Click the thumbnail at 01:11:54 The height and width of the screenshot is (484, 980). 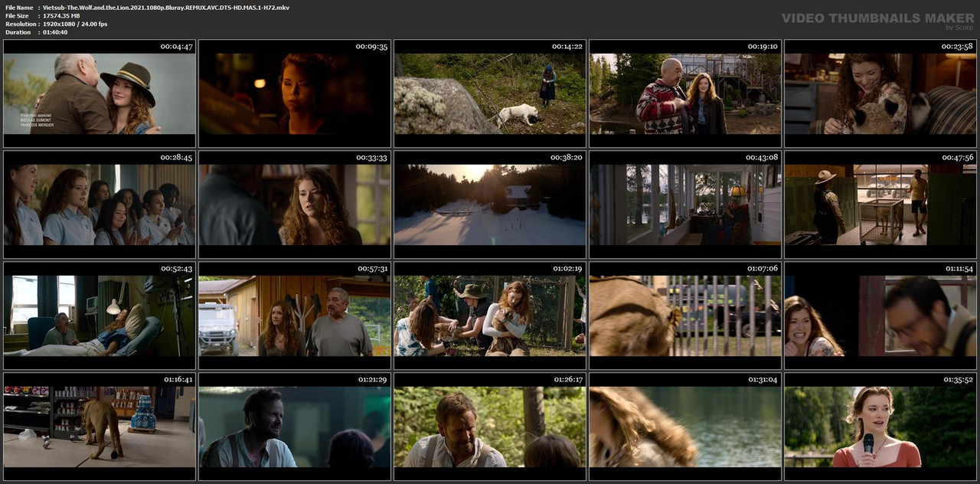[880, 316]
